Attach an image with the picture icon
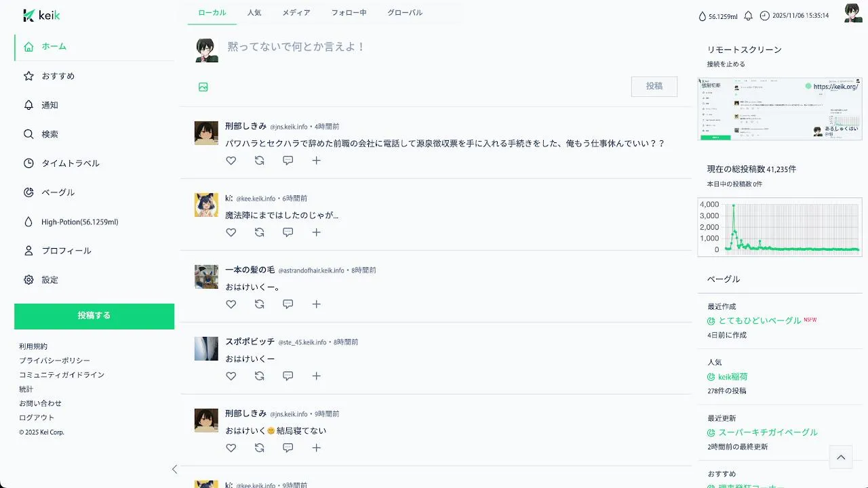The width and height of the screenshot is (868, 488). coord(203,87)
